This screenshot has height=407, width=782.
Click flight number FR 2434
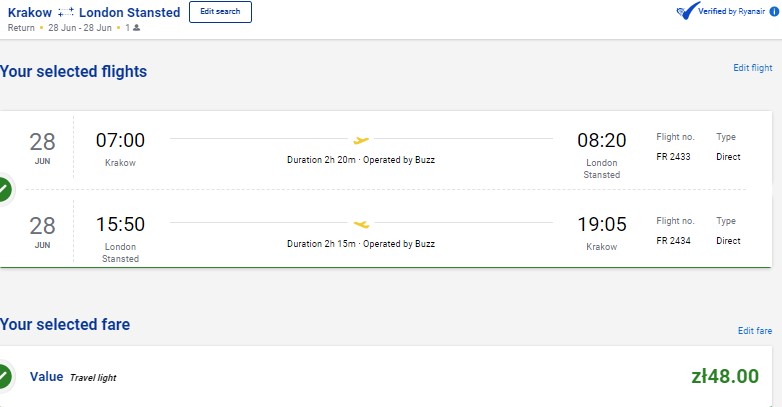[x=673, y=240]
